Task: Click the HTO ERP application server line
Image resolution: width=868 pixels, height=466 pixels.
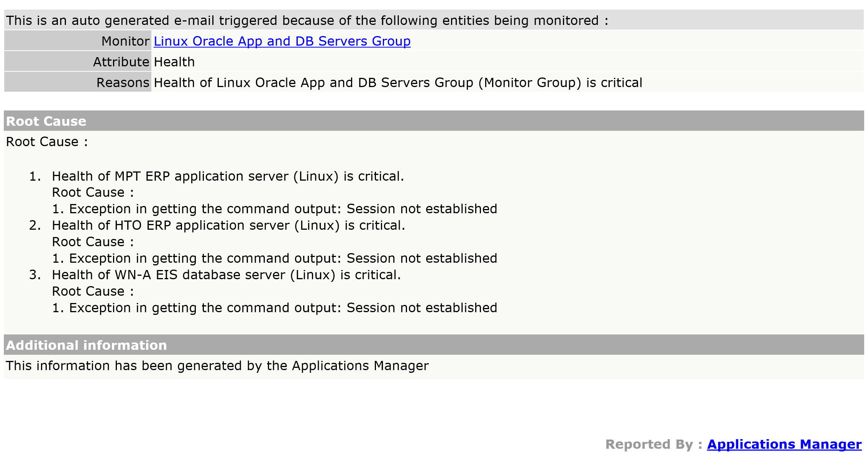Action: tap(228, 225)
